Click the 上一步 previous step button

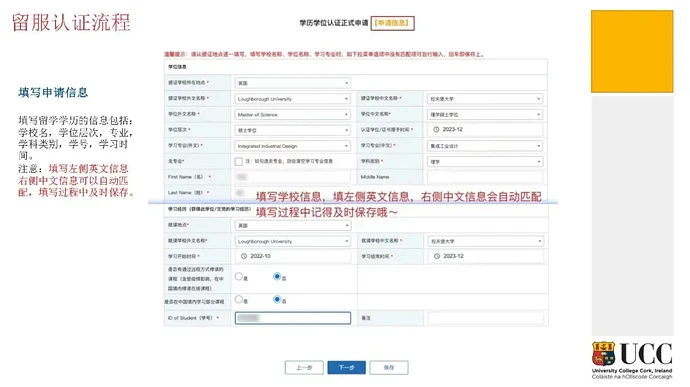[304, 368]
